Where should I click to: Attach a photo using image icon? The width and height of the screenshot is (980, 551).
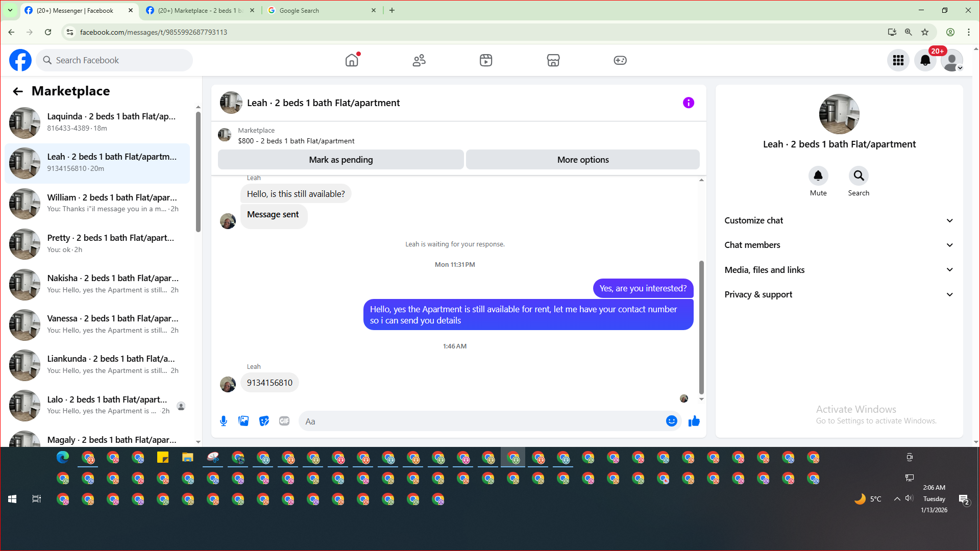click(243, 421)
